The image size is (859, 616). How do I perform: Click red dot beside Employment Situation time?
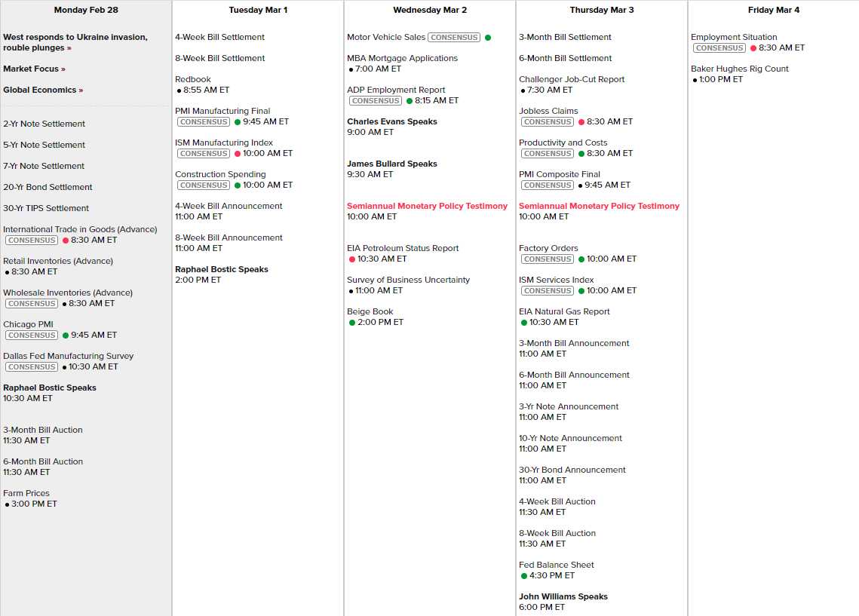click(x=753, y=48)
